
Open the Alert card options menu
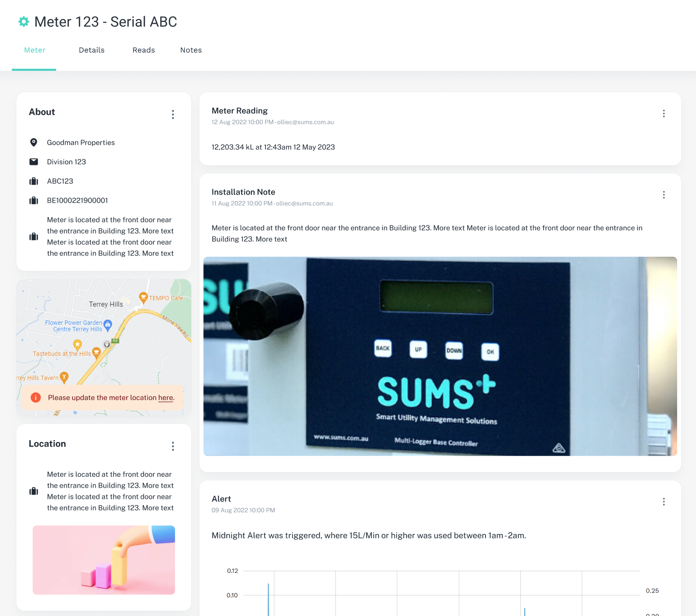[x=664, y=502]
